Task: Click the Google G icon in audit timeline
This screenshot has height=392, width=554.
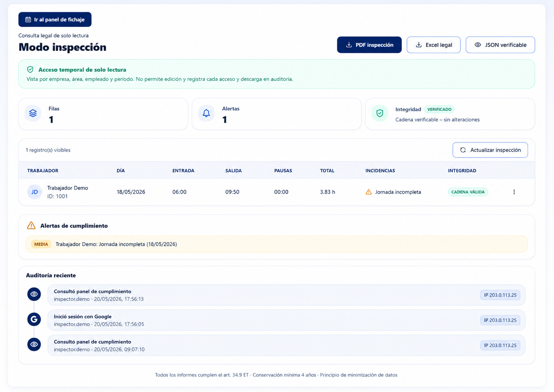Action: 34,319
